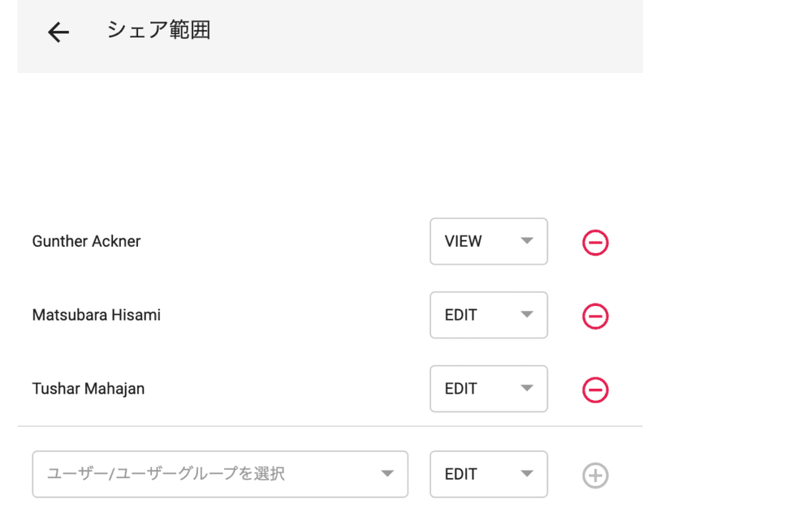Click the plus icon to add user

(x=595, y=476)
